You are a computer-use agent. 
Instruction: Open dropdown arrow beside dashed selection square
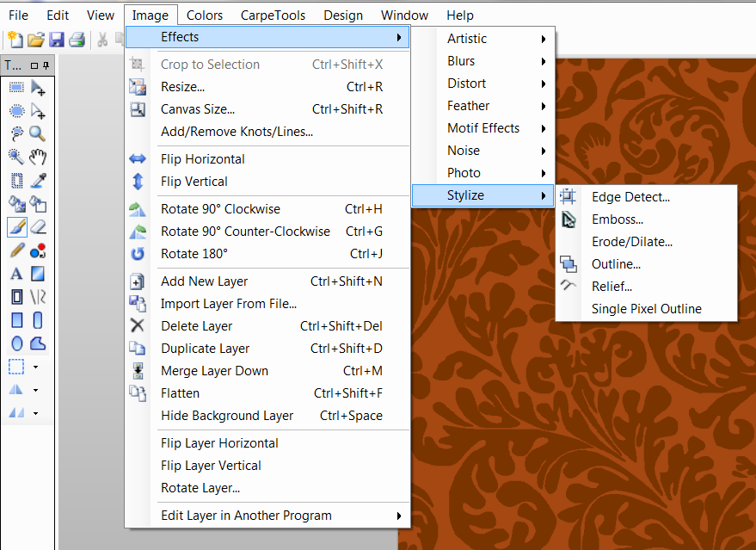(36, 367)
